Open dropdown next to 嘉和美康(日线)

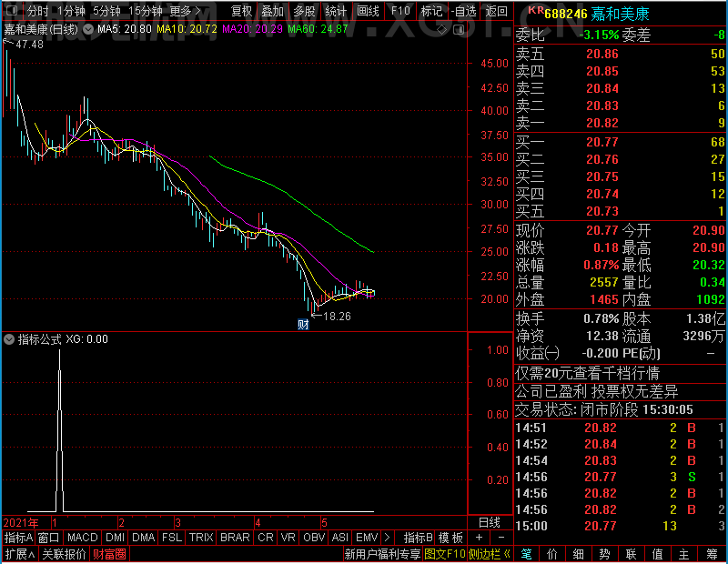point(87,29)
